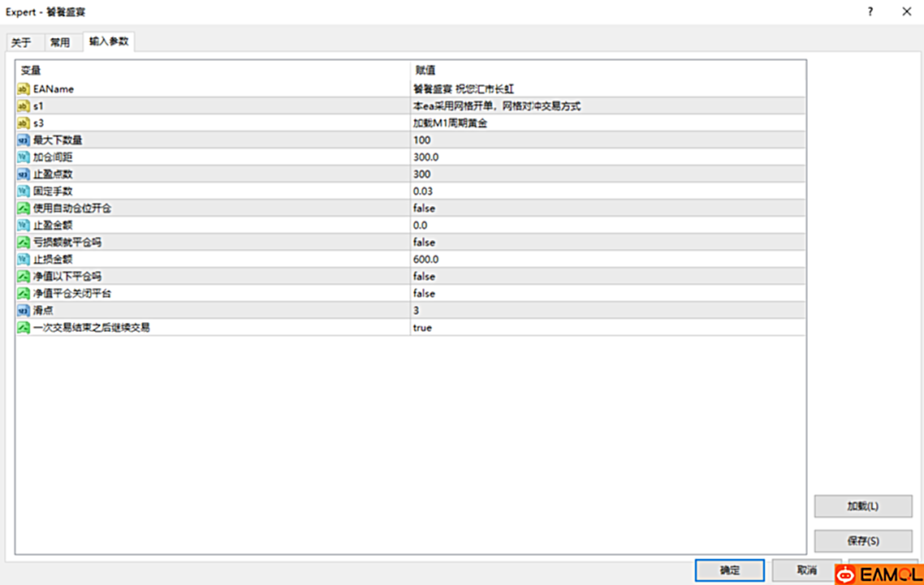Click the integer icon beside 最大下数量

pos(24,140)
